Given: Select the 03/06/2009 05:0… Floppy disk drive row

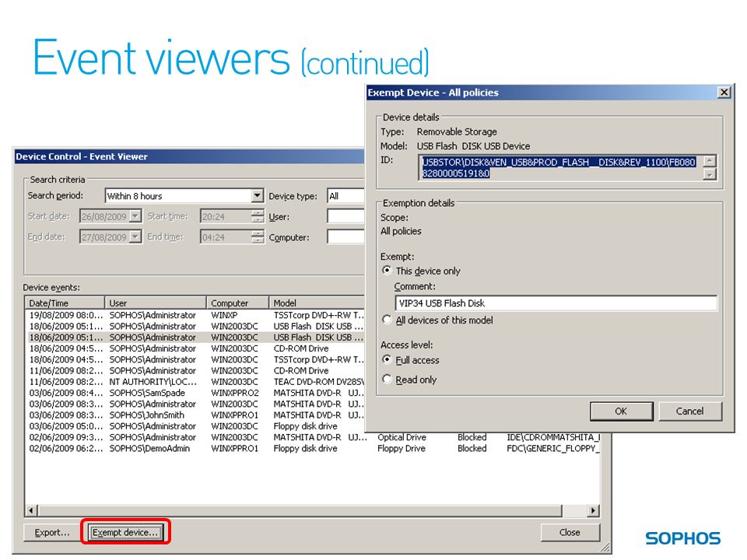Looking at the screenshot, I should pyautogui.click(x=195, y=426).
